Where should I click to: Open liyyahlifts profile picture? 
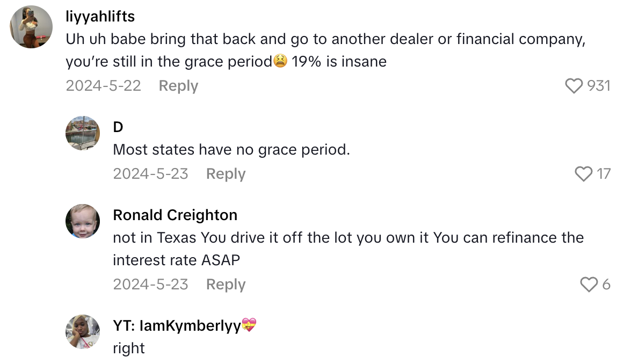tap(31, 27)
